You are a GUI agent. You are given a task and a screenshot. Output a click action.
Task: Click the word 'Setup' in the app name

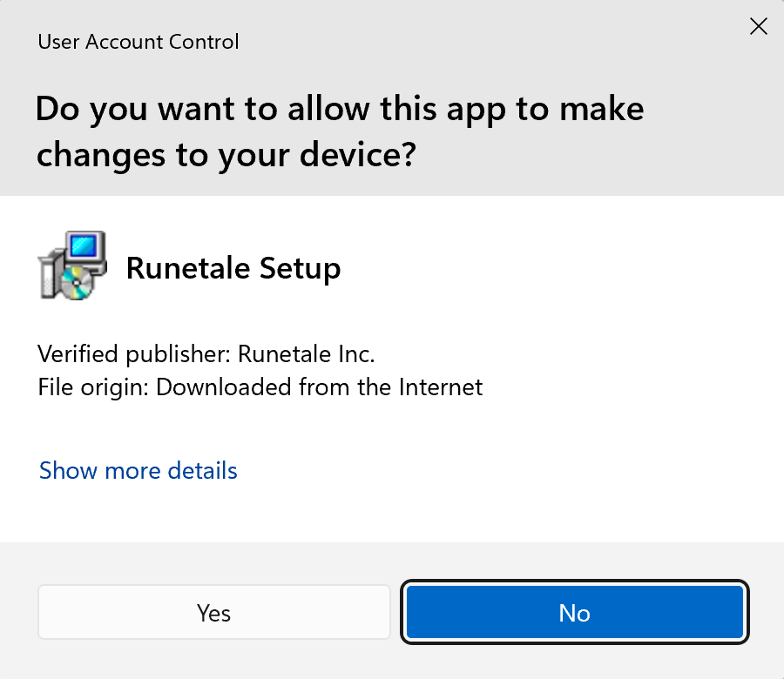tap(300, 269)
